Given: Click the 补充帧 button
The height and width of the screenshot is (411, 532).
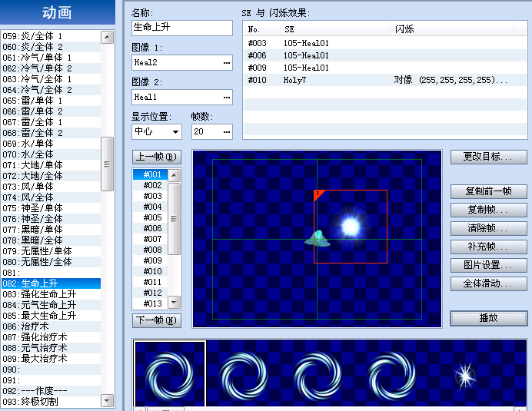Looking at the screenshot, I should click(489, 247).
